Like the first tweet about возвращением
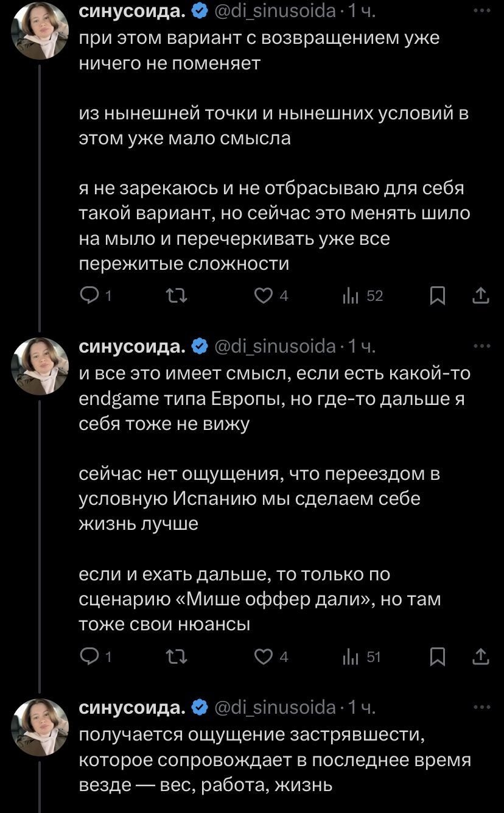The image size is (504, 813). click(x=263, y=296)
